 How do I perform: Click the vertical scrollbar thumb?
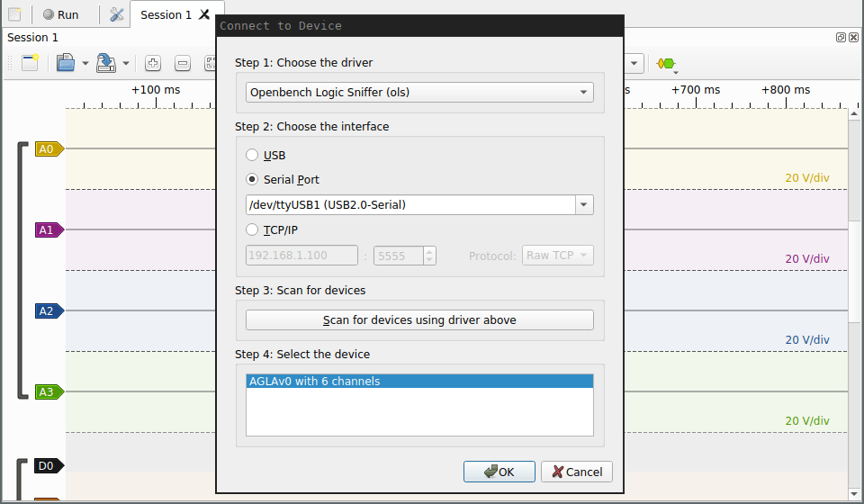click(x=854, y=273)
